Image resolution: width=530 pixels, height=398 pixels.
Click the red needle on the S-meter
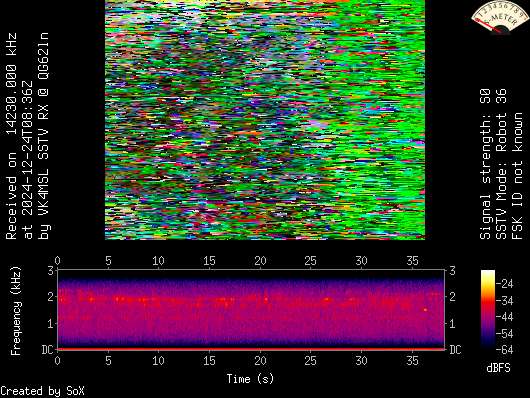(x=489, y=26)
